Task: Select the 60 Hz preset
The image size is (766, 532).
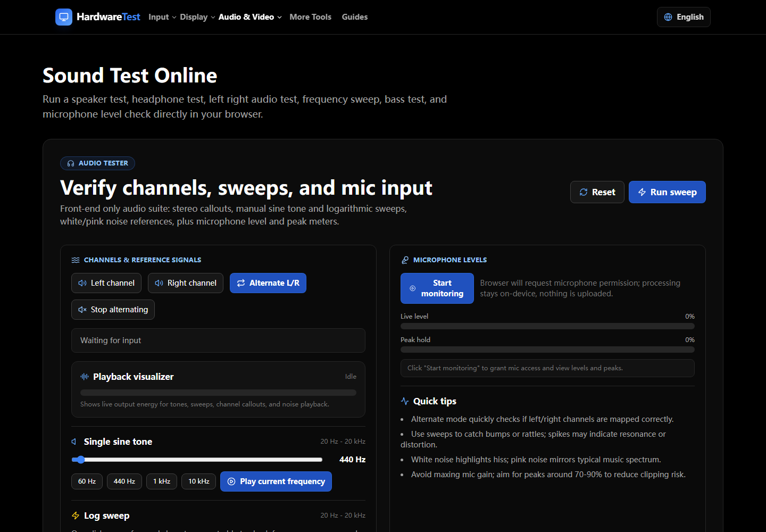Action: pos(87,481)
